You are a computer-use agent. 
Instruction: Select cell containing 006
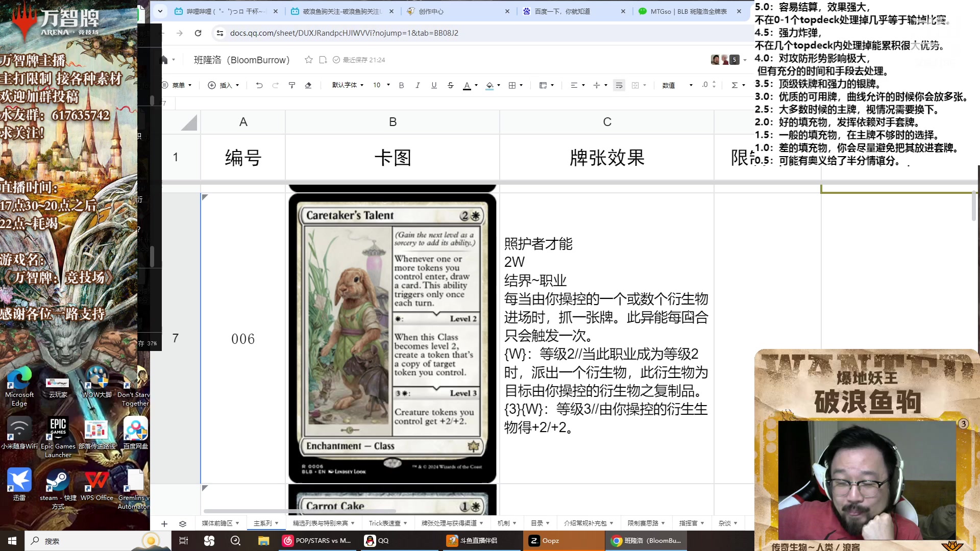click(x=243, y=339)
